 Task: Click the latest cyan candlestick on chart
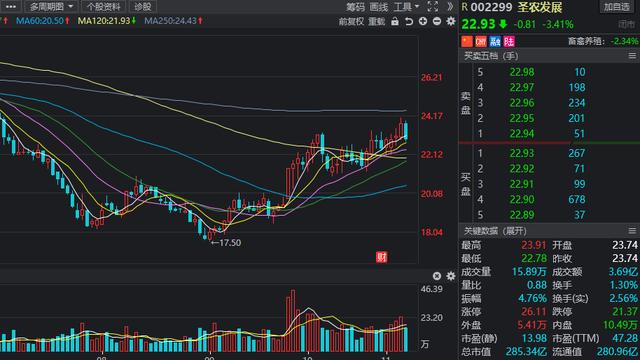[x=406, y=131]
